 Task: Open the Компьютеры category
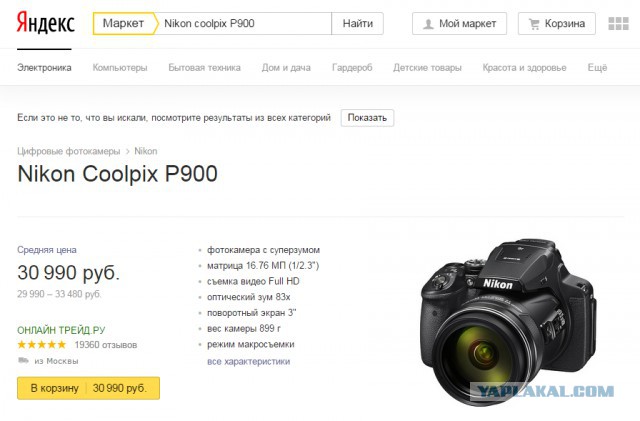click(x=120, y=68)
